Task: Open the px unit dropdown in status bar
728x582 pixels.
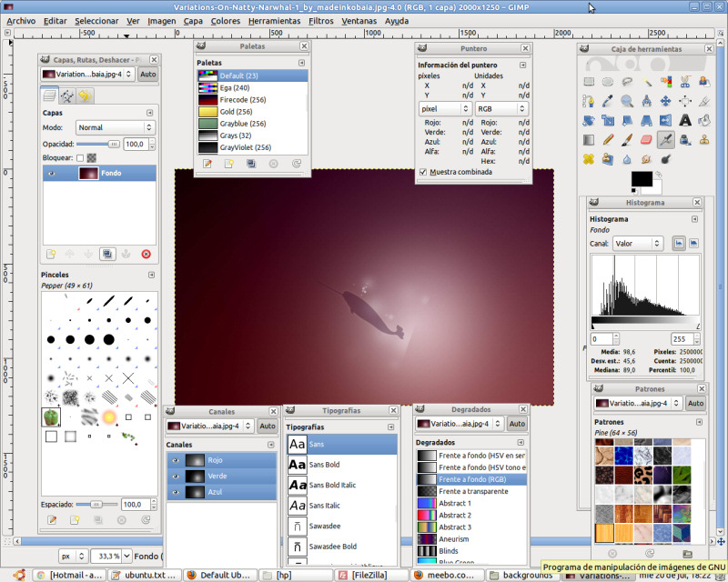Action: point(73,556)
